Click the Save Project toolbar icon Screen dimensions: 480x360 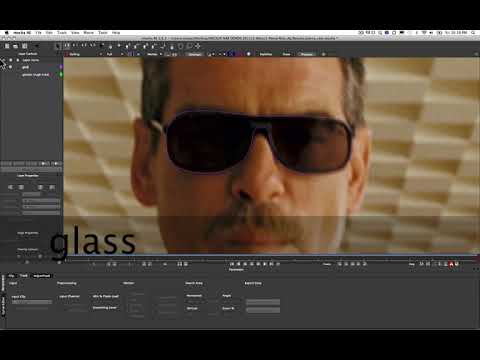click(24, 46)
